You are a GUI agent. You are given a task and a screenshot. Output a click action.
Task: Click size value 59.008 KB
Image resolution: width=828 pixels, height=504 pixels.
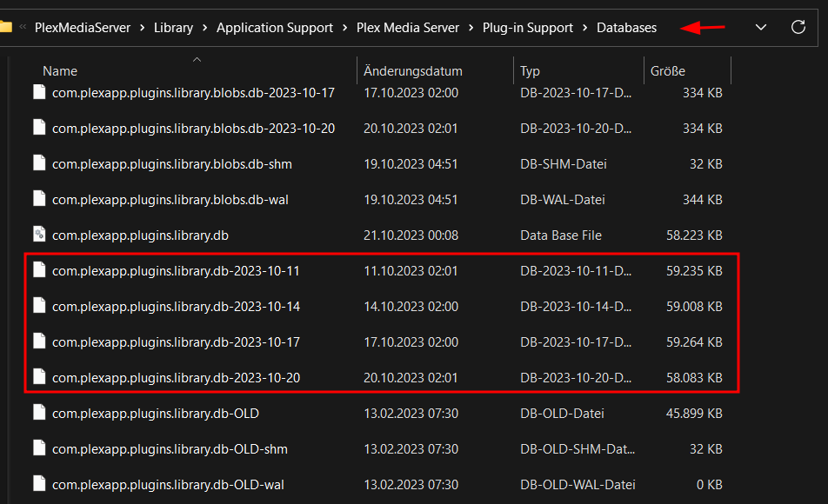[694, 307]
